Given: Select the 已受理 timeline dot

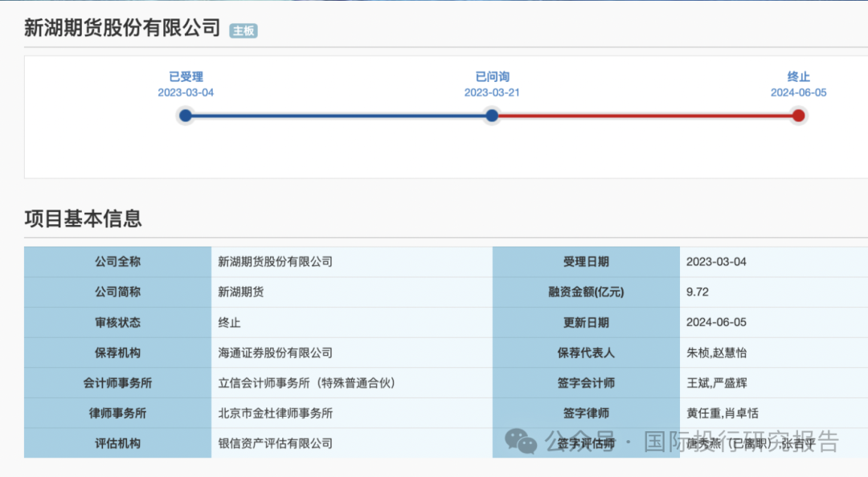Looking at the screenshot, I should pos(186,116).
